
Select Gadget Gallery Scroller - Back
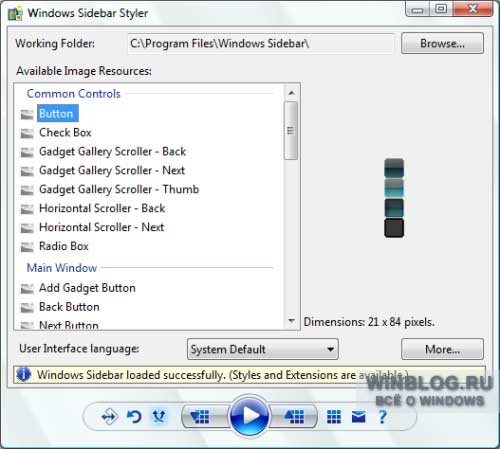[112, 152]
